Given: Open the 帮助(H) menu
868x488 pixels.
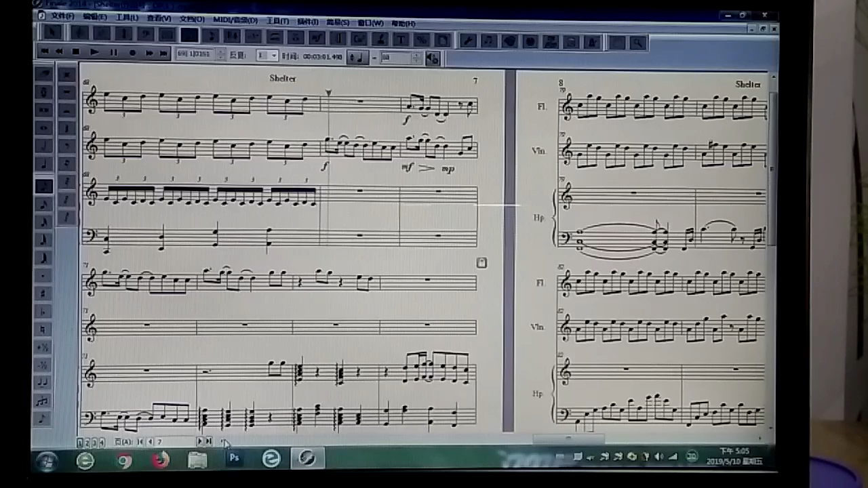Looking at the screenshot, I should [403, 24].
